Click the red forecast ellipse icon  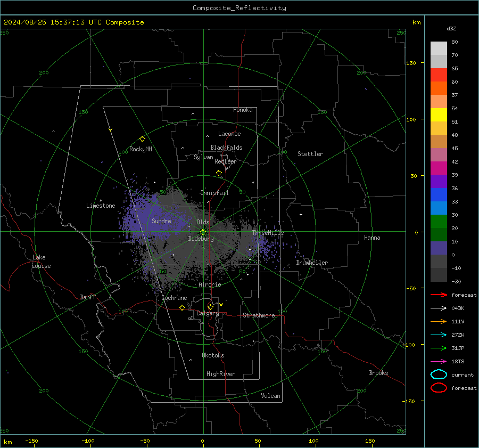439,387
